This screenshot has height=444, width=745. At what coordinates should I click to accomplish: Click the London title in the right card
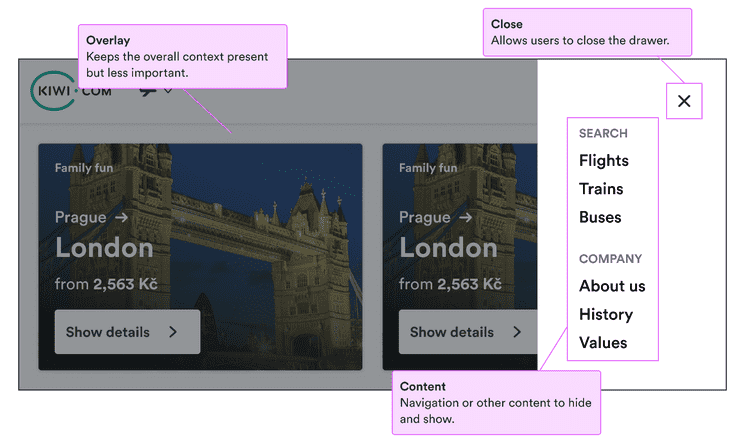(x=448, y=248)
